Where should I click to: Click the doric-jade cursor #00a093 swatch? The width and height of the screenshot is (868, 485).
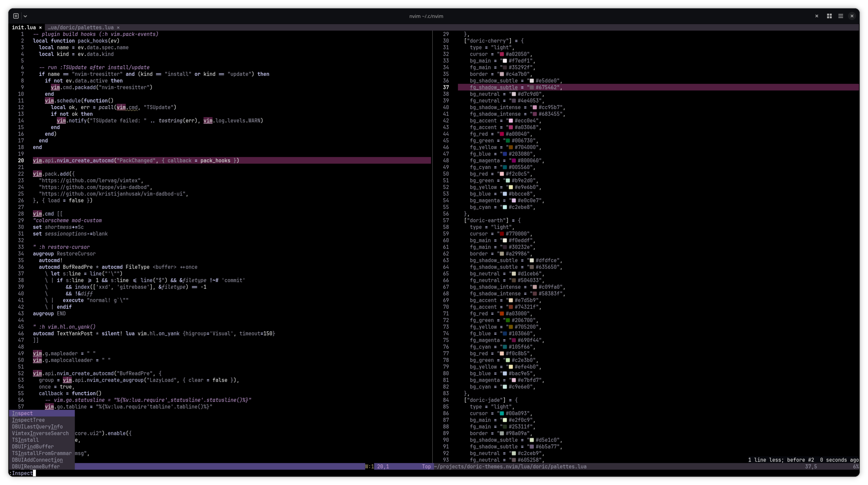[x=502, y=413]
